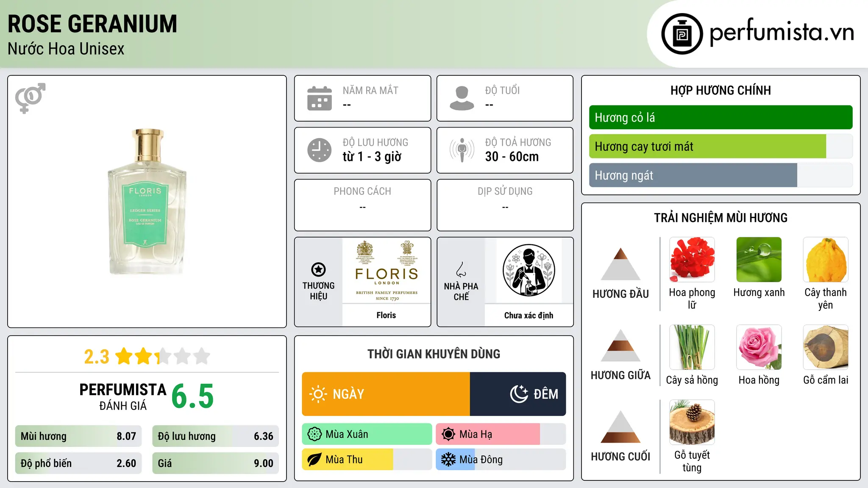The width and height of the screenshot is (868, 488).
Task: Click the Mùa Thu season bar
Action: pyautogui.click(x=367, y=460)
